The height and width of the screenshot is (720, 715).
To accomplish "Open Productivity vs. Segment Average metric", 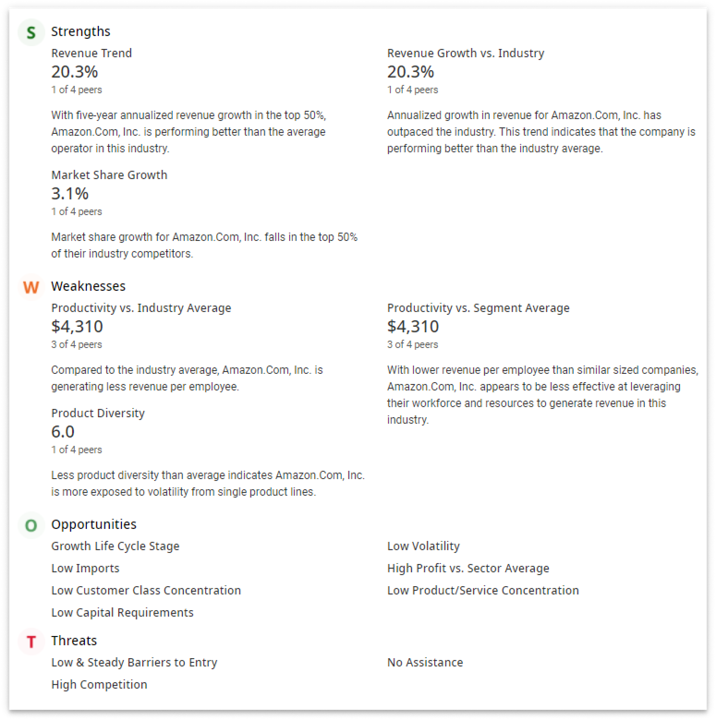I will pyautogui.click(x=478, y=308).
